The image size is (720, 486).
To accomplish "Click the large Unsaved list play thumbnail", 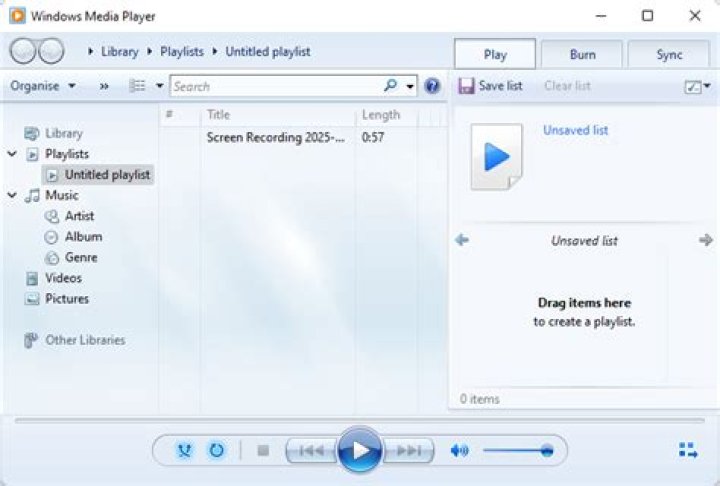I will [496, 157].
